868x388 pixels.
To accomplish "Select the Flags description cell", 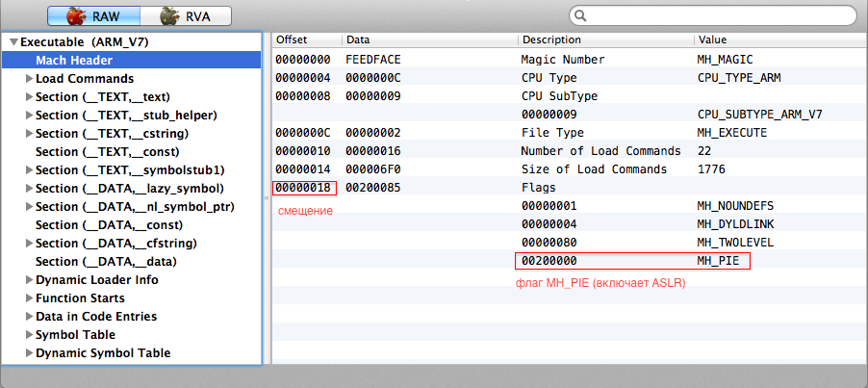I will [x=539, y=188].
